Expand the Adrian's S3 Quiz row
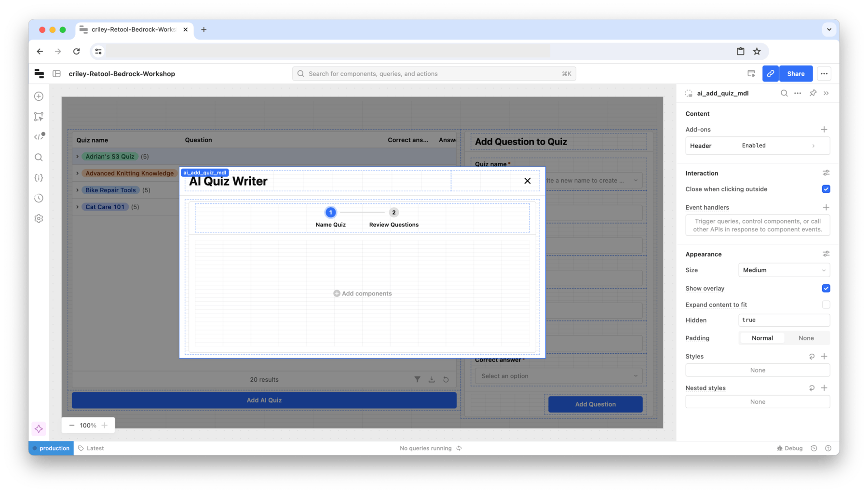This screenshot has height=493, width=868. [77, 157]
